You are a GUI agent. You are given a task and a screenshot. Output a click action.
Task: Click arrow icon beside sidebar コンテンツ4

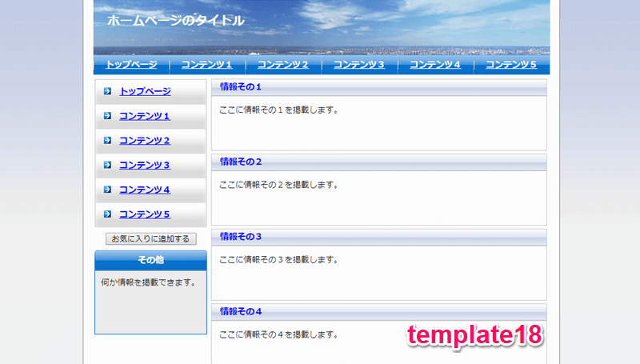coord(107,190)
